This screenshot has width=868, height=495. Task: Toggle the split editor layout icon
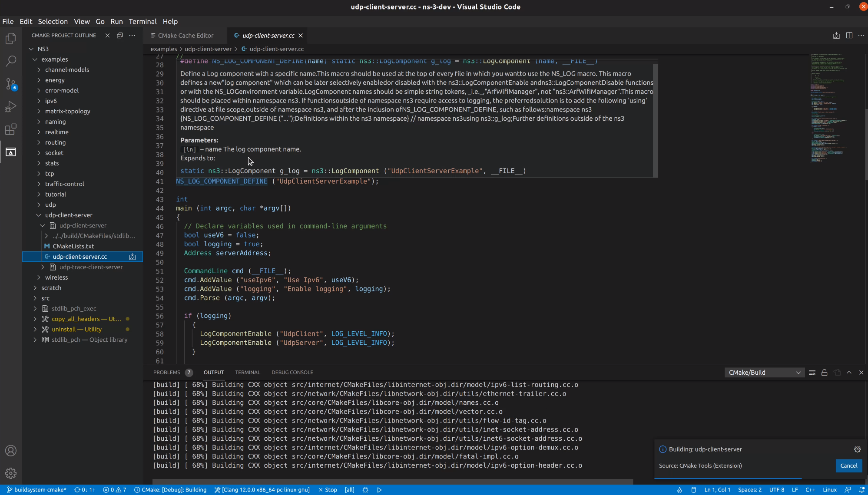pyautogui.click(x=848, y=35)
